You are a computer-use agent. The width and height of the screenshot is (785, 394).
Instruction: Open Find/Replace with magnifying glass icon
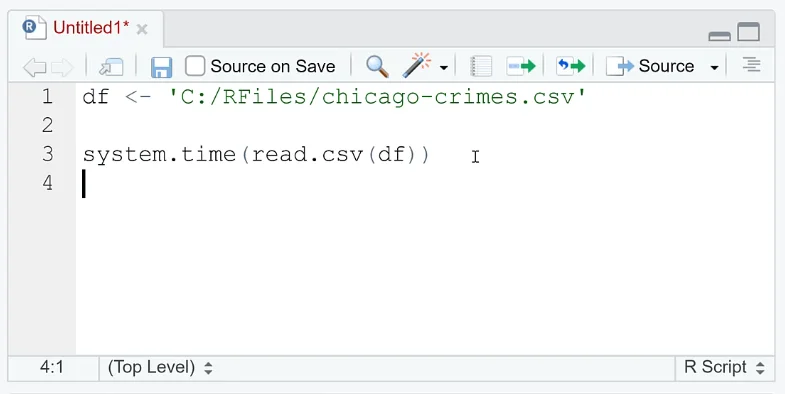tap(377, 66)
